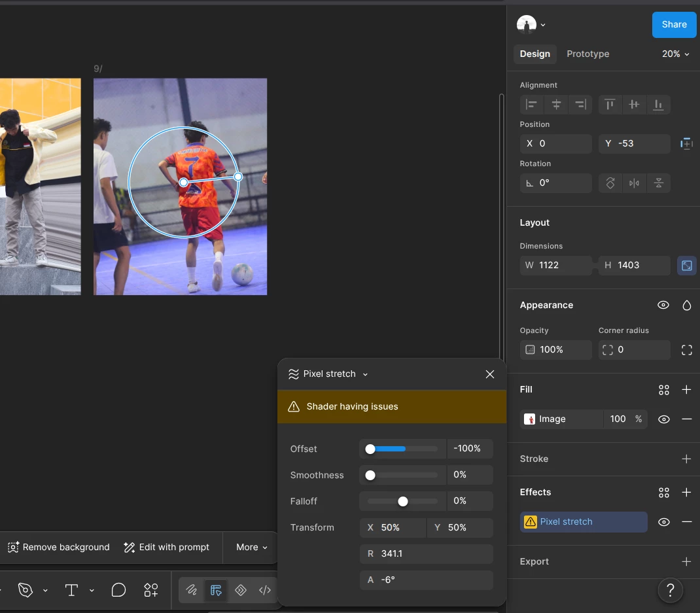
Task: Open Pixel stretch effect warning icon
Action: click(531, 522)
